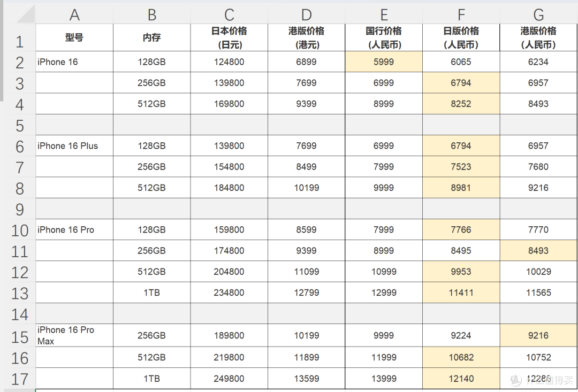
Task: Click the 1TB cell in row 13
Action: point(151,293)
